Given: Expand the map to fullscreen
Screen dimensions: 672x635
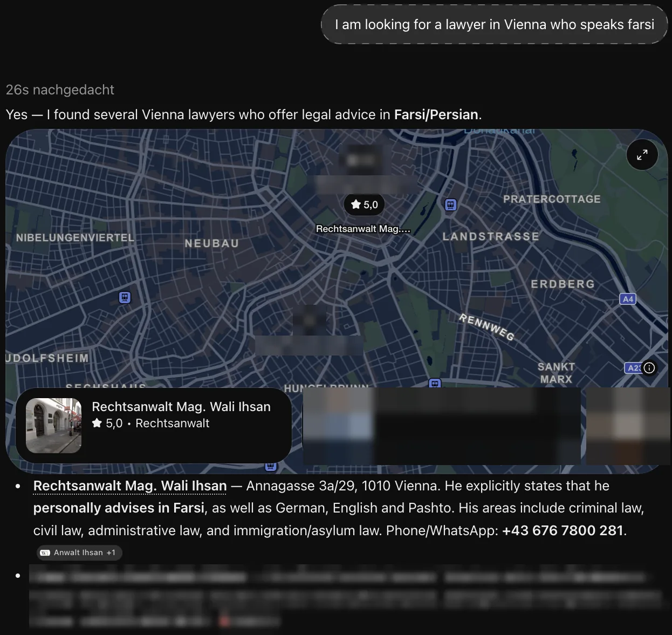Looking at the screenshot, I should tap(642, 155).
